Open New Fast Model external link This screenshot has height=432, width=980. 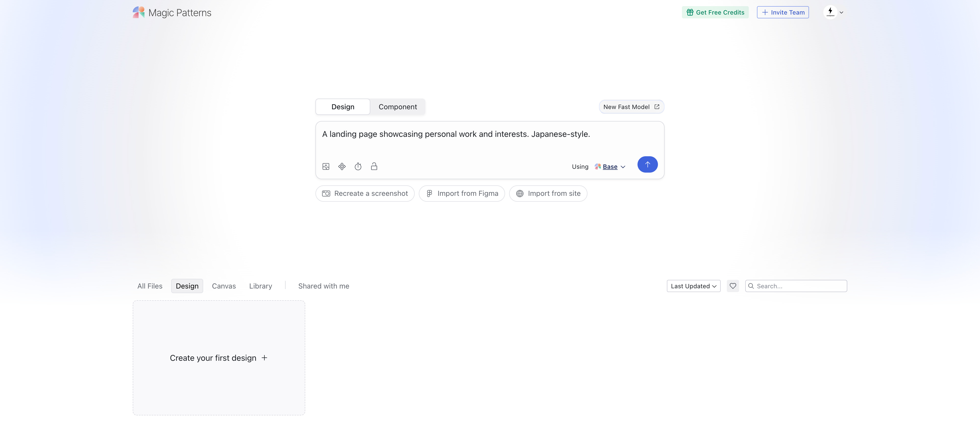click(x=631, y=107)
